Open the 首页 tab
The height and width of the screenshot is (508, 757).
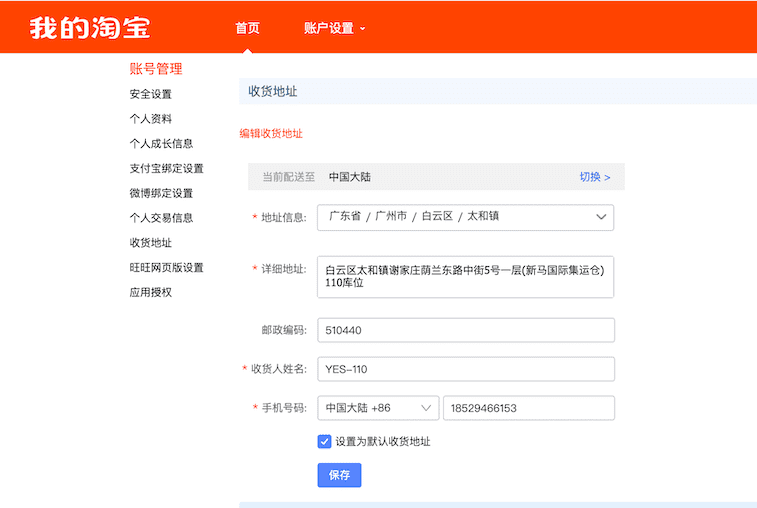click(248, 28)
